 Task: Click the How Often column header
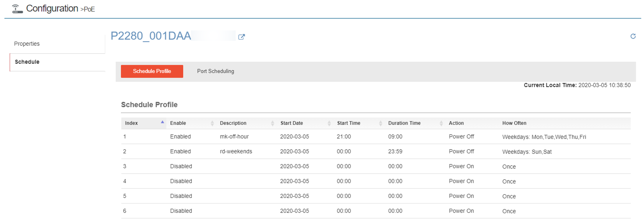coord(514,123)
